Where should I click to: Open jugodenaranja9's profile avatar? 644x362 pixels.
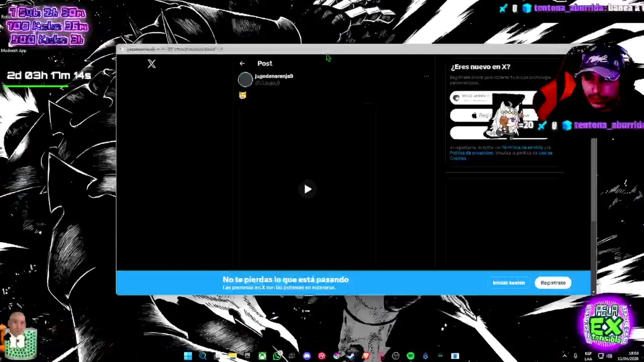[245, 79]
